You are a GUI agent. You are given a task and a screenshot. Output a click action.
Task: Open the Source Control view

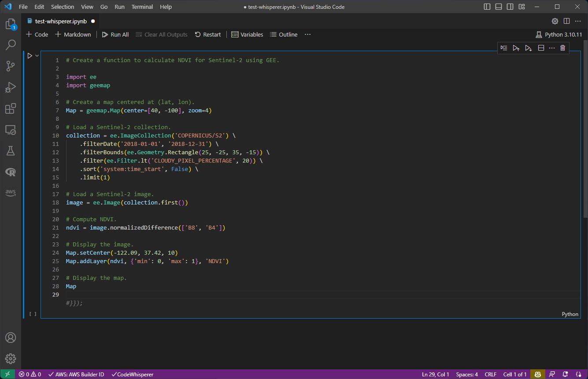pos(11,66)
